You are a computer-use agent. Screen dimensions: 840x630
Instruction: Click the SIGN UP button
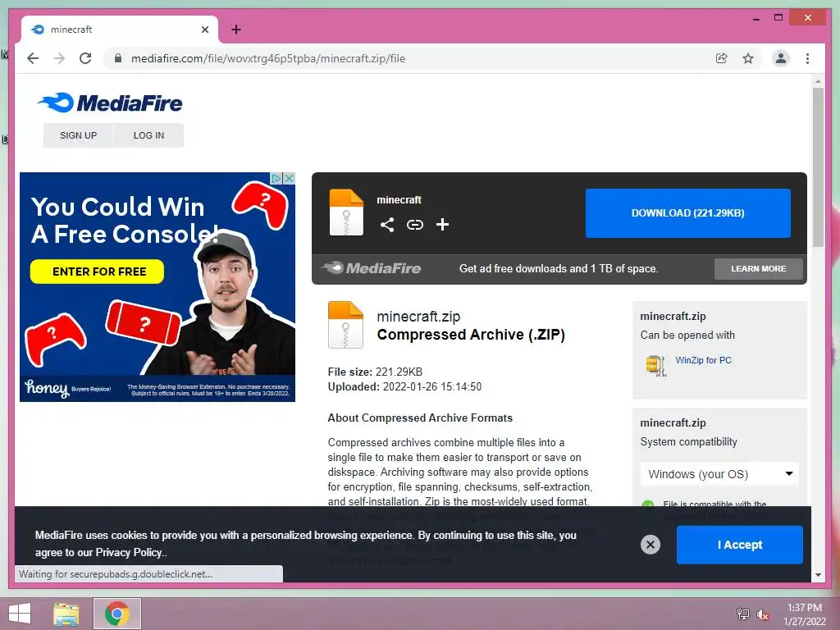78,135
